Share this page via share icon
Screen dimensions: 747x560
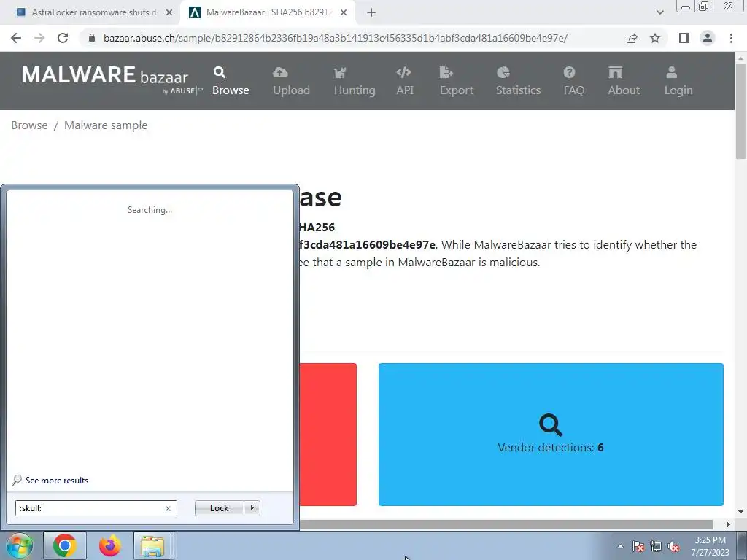coord(632,38)
